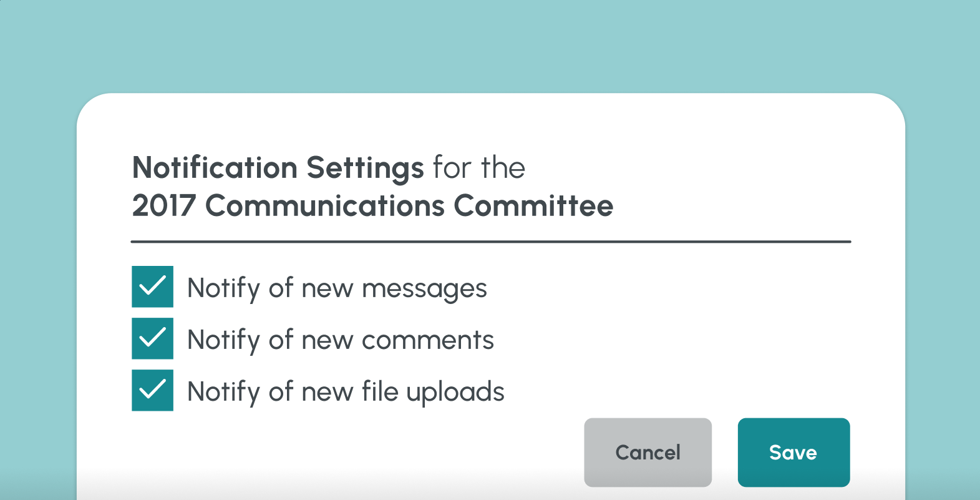
Task: Click the 'Notification Settings' bold heading
Action: coord(278,168)
